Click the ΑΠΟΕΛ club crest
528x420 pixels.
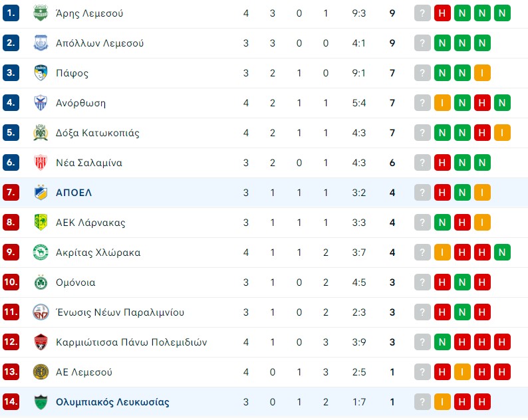pyautogui.click(x=41, y=193)
